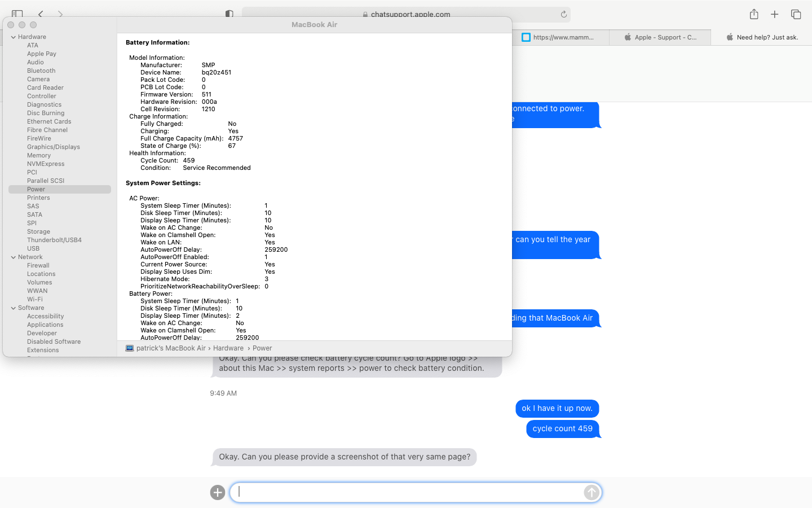Image resolution: width=812 pixels, height=508 pixels.
Task: Select Disc Burning in the sidebar
Action: pos(46,113)
